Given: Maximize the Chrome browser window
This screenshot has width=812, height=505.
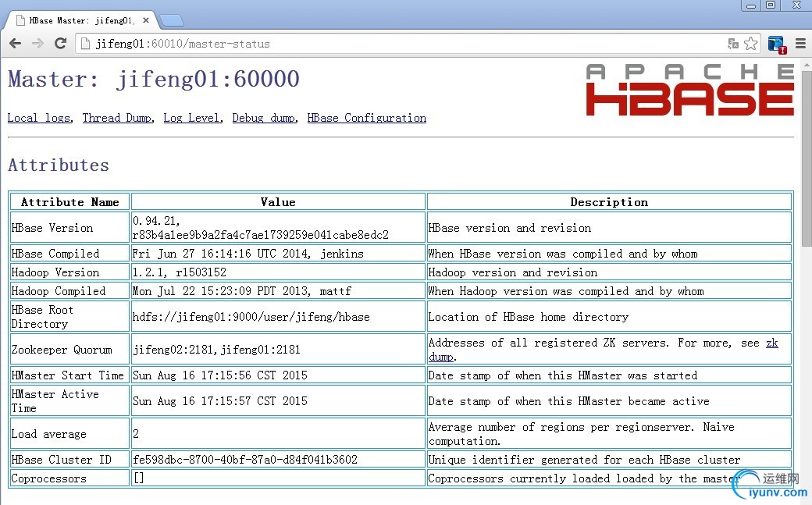Looking at the screenshot, I should (771, 5).
